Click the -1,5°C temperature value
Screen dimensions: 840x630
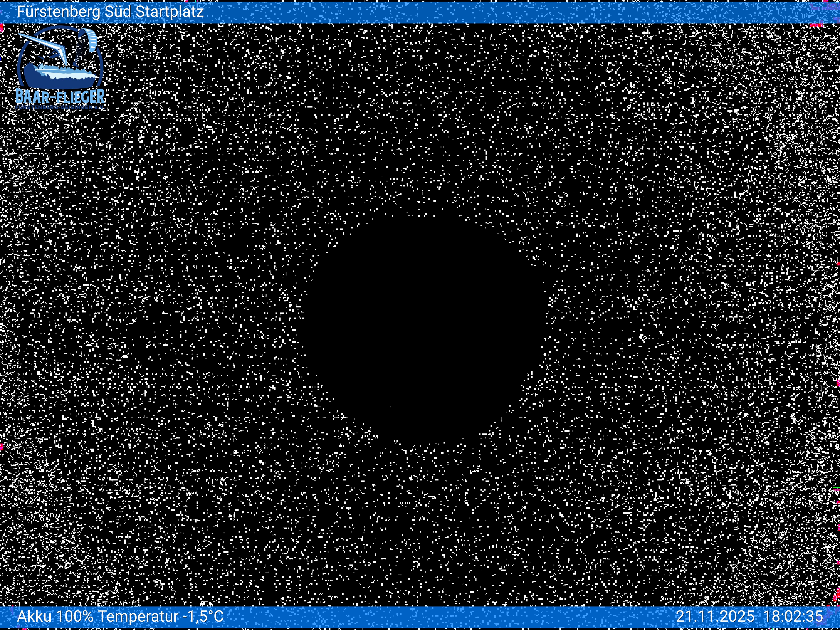pos(203,616)
